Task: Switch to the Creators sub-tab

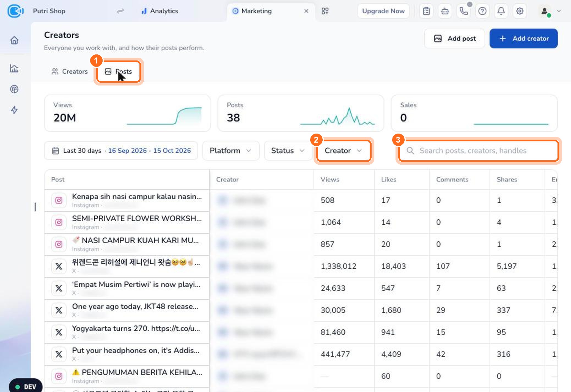Action: [x=70, y=71]
